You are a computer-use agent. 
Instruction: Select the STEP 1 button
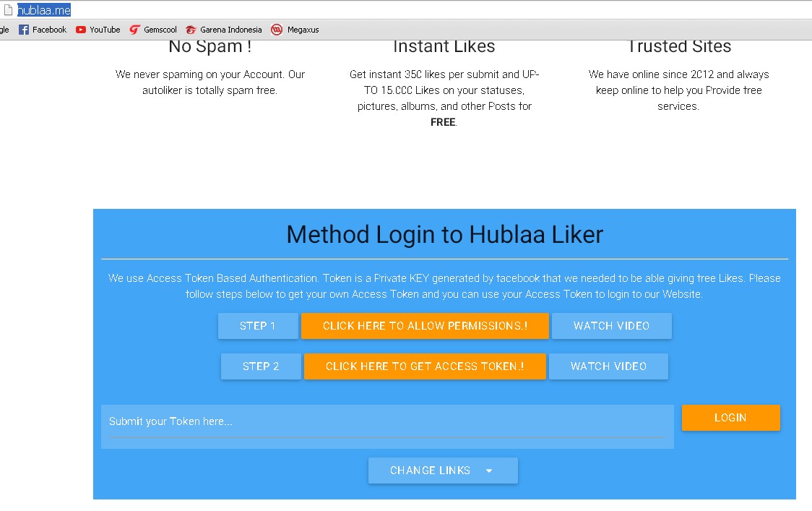pyautogui.click(x=258, y=325)
